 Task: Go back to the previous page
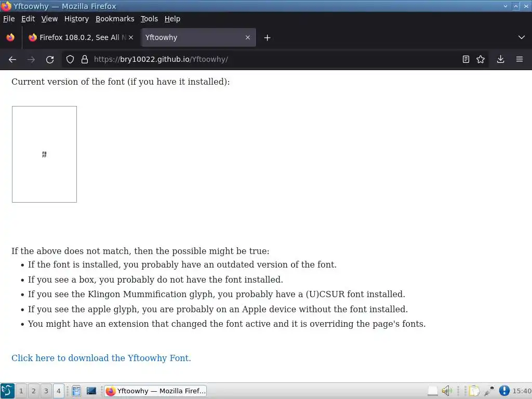point(12,59)
